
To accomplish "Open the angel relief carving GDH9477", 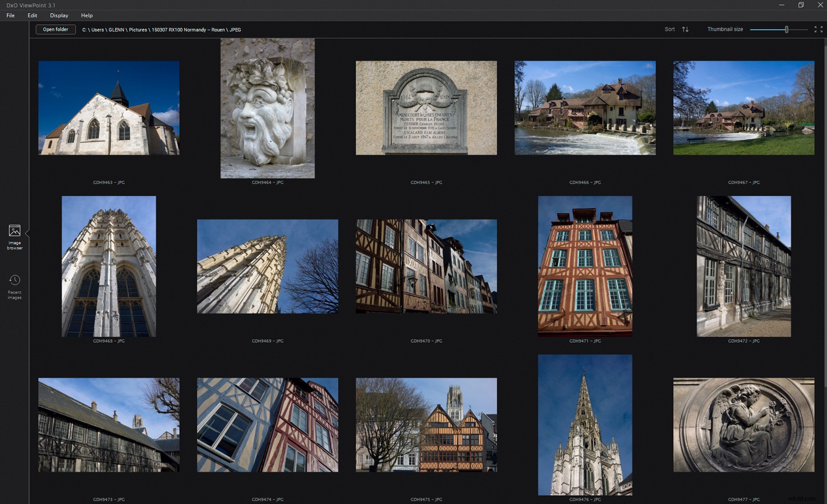I will (743, 425).
